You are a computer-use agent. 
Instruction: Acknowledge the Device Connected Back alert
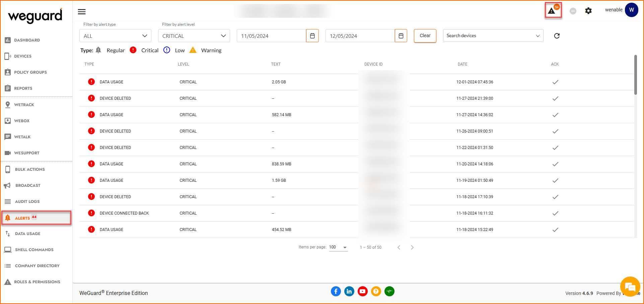(x=555, y=213)
